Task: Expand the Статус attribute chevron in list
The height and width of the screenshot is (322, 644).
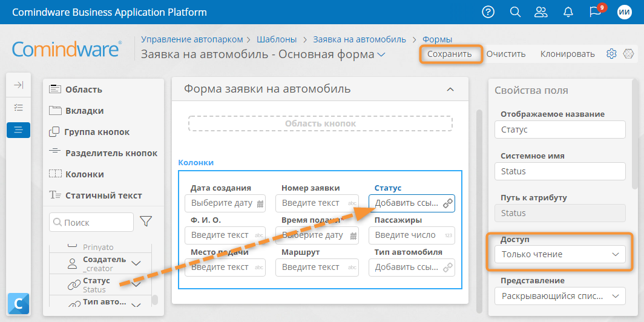Action: [136, 284]
